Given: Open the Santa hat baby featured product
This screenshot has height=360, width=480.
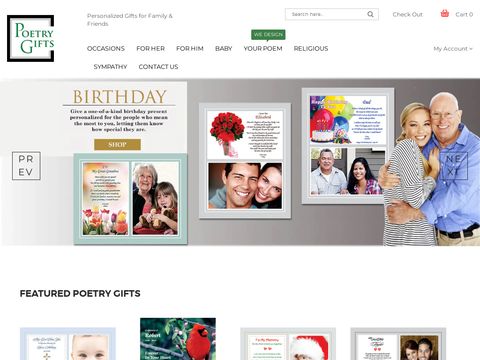Looking at the screenshot, I should 288,344.
